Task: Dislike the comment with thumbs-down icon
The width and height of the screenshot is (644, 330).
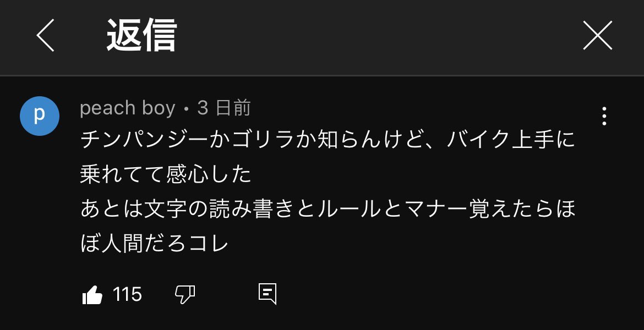Action: point(185,295)
